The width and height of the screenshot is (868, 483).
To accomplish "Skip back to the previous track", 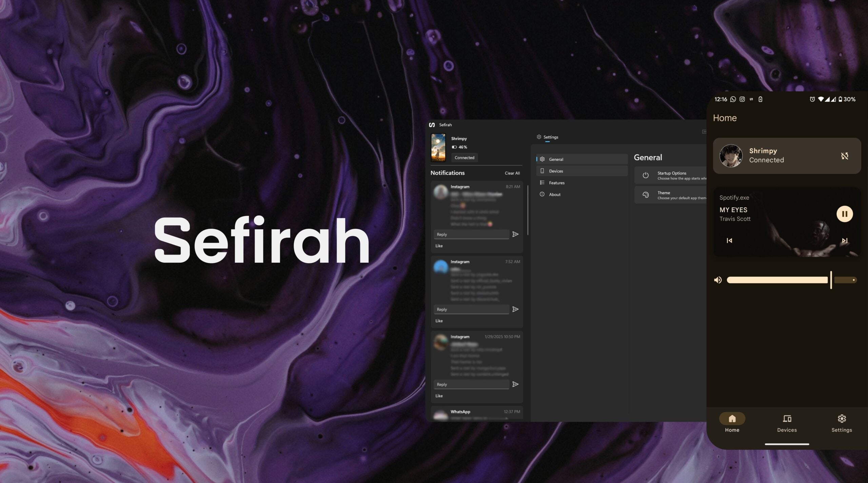I will click(730, 240).
